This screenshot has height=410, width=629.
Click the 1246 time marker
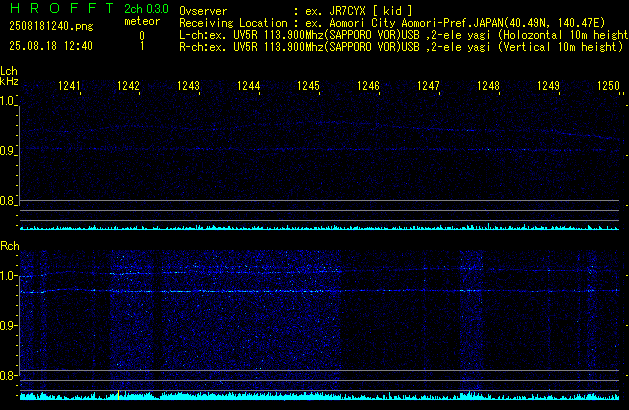coord(368,86)
